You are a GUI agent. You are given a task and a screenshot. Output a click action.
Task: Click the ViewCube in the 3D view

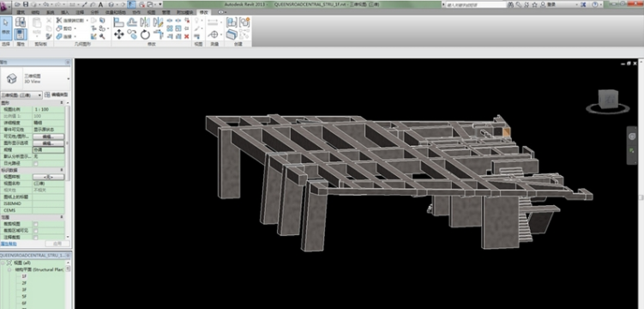click(608, 100)
